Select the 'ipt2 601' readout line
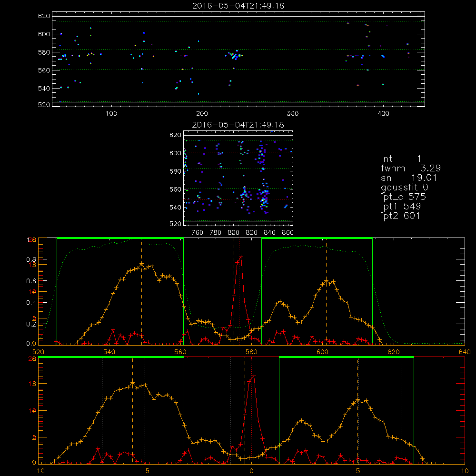The height and width of the screenshot is (476, 476). 400,216
